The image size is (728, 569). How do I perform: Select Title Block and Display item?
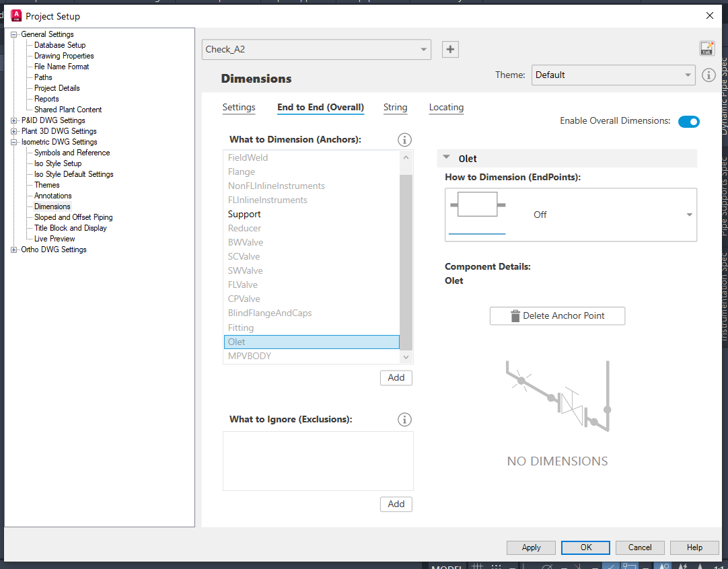(x=70, y=228)
